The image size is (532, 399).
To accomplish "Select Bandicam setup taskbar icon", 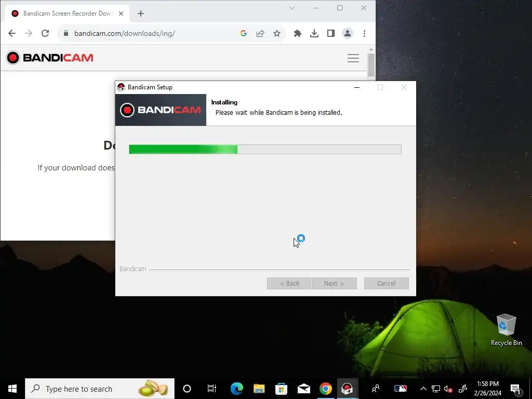I will (347, 389).
